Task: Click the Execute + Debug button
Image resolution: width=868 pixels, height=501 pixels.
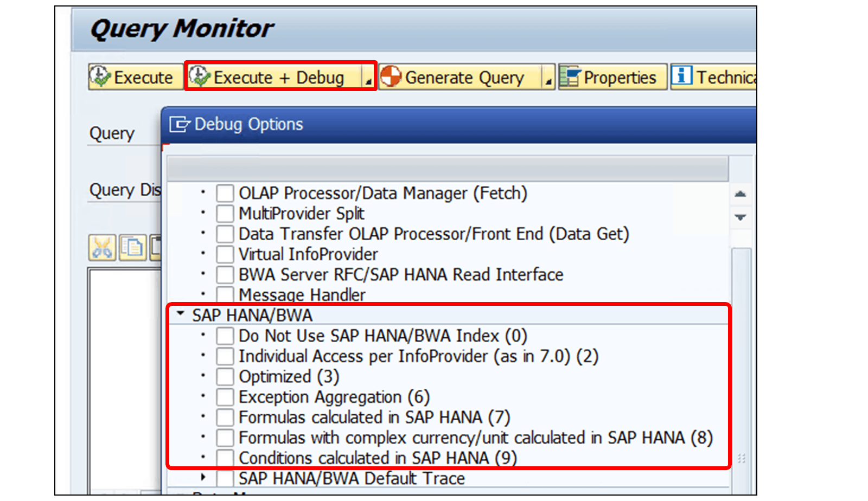Action: 274,77
